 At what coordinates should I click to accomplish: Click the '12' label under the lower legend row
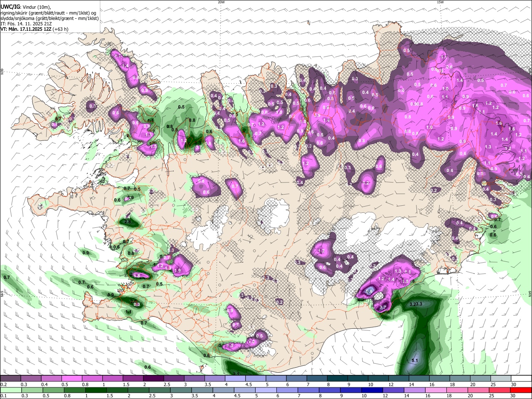(386, 396)
